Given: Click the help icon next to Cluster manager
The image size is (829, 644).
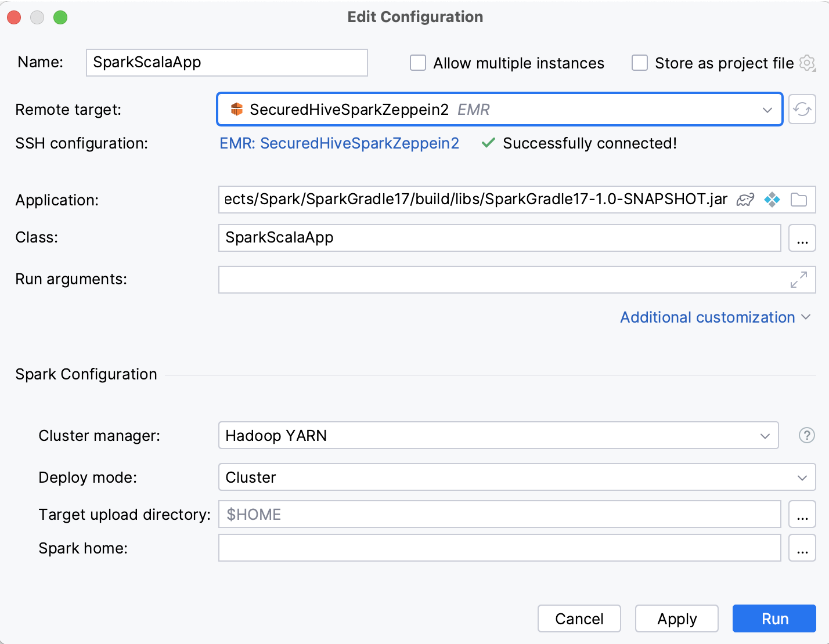Looking at the screenshot, I should (x=806, y=435).
